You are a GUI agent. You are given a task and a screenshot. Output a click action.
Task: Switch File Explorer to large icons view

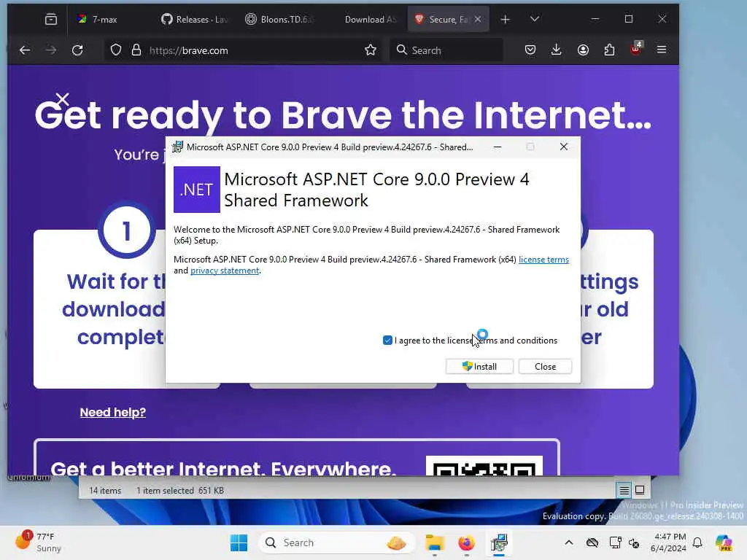click(640, 490)
